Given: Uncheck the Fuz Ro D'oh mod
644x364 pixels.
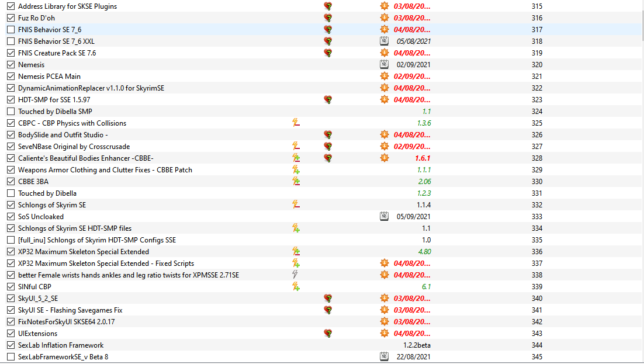Looking at the screenshot, I should click(x=11, y=18).
